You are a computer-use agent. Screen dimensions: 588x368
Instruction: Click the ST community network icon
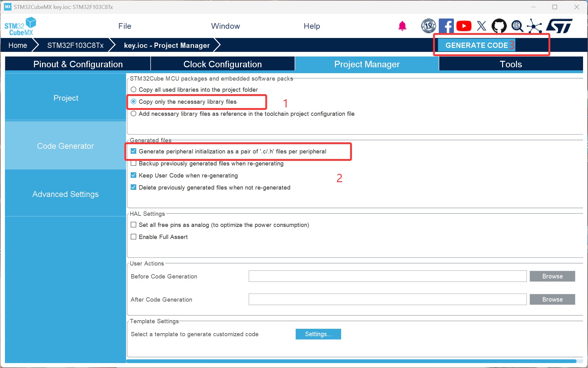535,26
